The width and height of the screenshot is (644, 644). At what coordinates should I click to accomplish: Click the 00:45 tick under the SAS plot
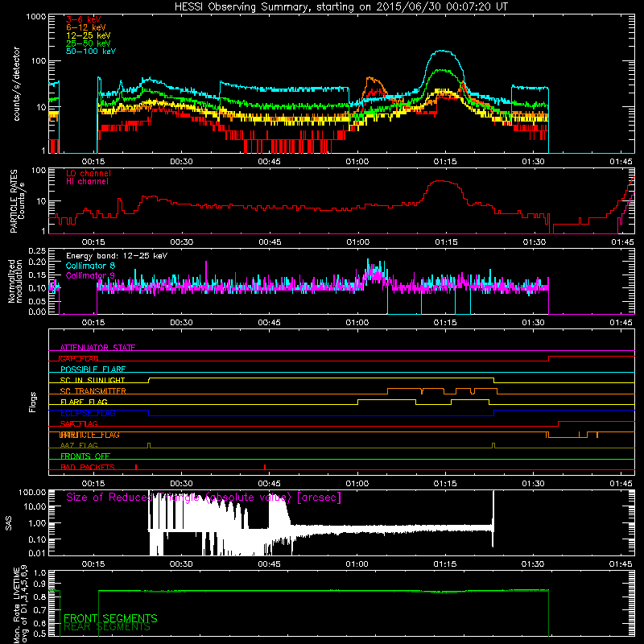click(269, 564)
